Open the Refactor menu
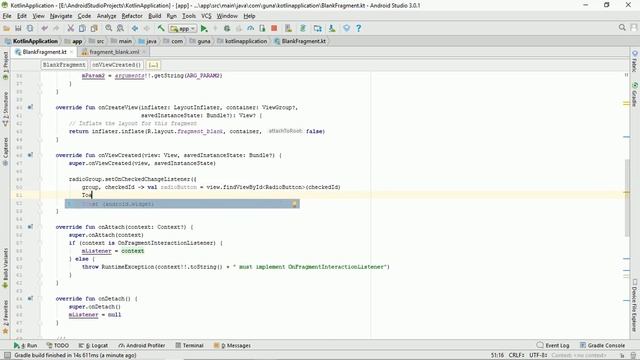Screen dimensions: 640x360 coord(132,16)
